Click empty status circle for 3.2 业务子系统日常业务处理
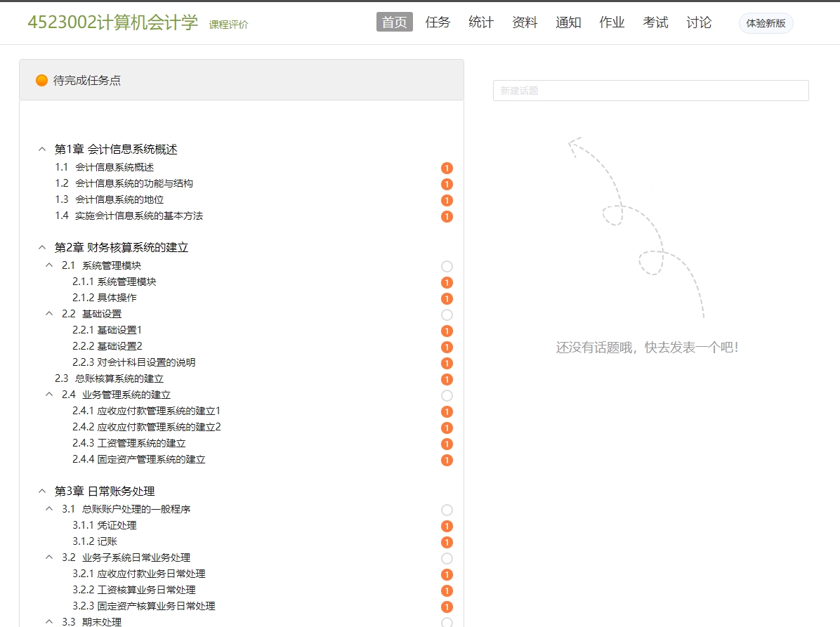840x627 pixels. (447, 558)
